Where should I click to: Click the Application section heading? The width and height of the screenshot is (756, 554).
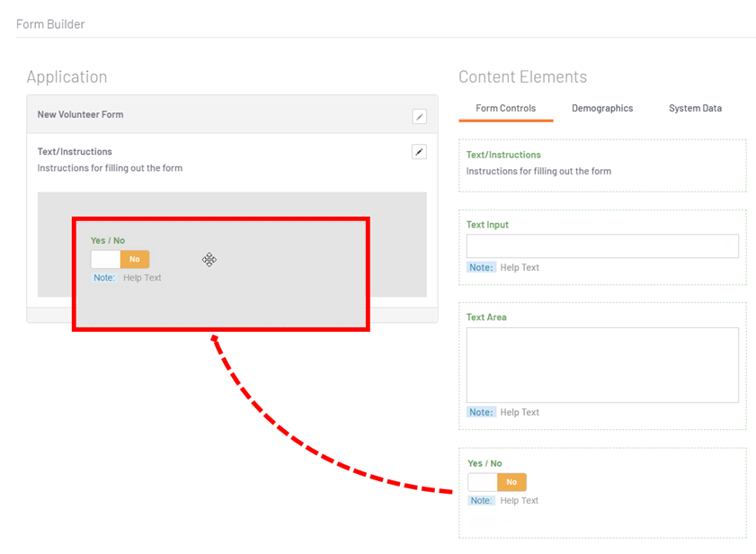pos(67,76)
